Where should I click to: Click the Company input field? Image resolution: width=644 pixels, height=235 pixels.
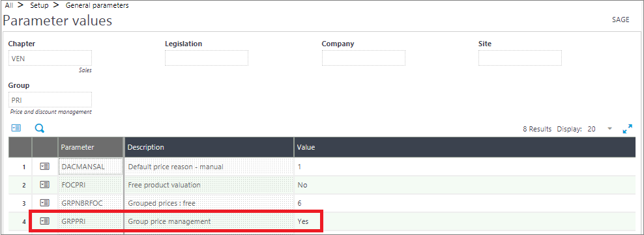pyautogui.click(x=364, y=58)
